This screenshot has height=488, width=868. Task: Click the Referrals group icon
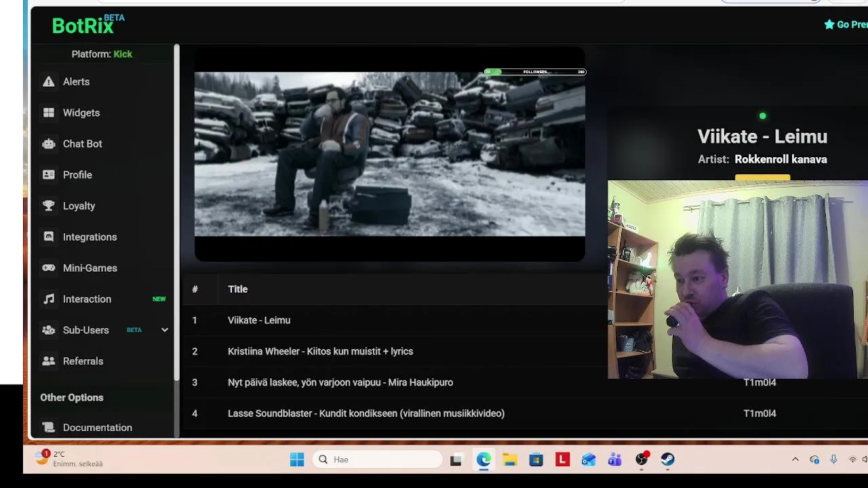(48, 361)
